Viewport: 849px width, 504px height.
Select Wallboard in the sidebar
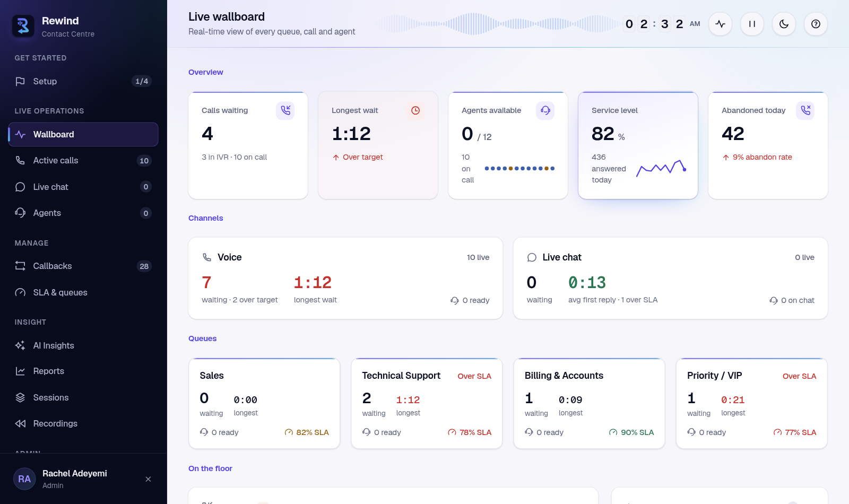coord(83,134)
